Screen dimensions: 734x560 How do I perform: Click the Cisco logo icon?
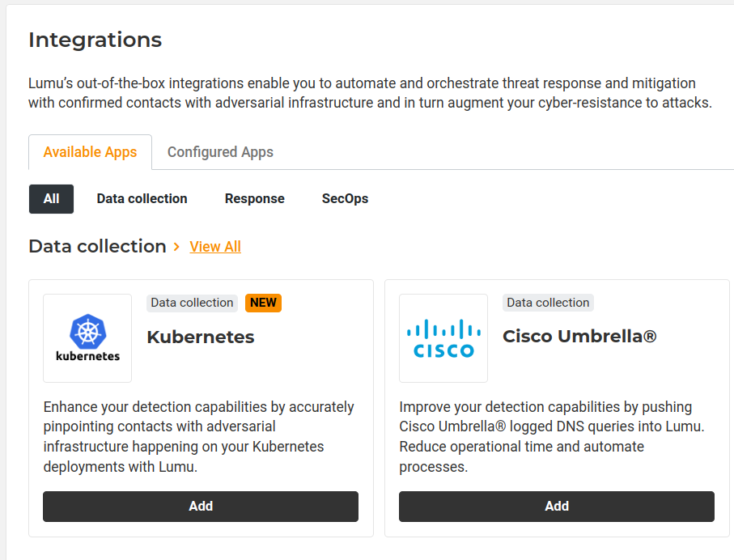(443, 338)
